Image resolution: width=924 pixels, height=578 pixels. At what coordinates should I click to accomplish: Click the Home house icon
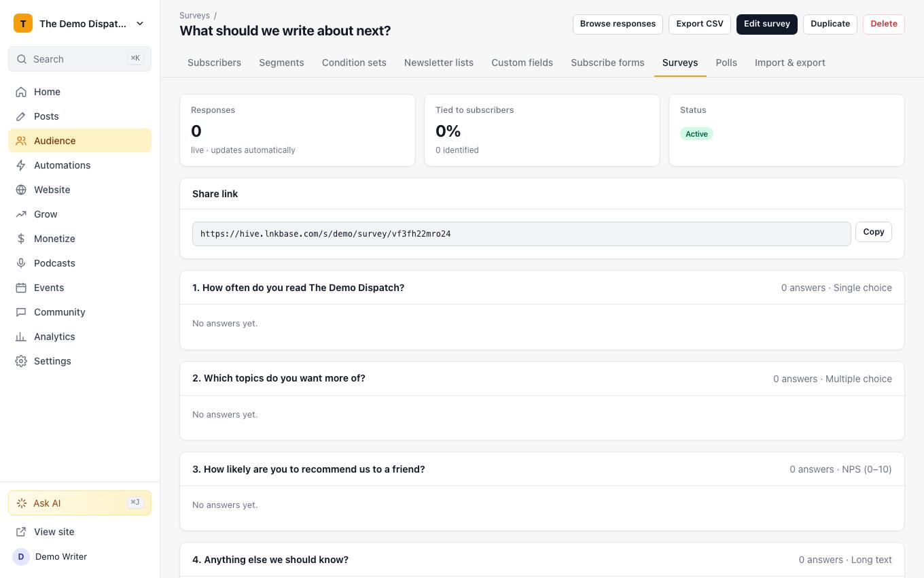[x=21, y=92]
